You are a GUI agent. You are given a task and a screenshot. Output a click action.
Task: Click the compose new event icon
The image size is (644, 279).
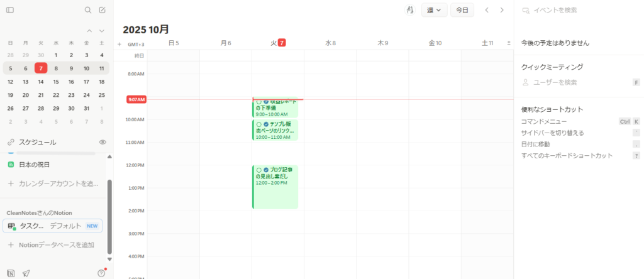click(x=103, y=10)
